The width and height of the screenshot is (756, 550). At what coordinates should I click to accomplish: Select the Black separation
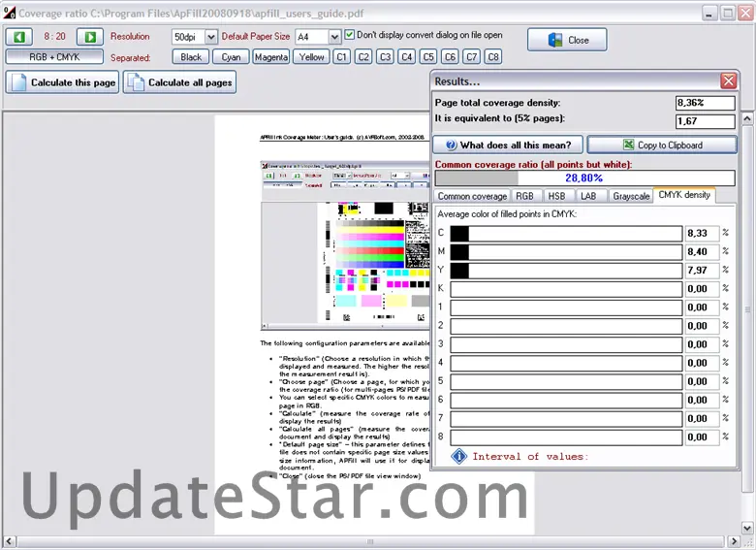[x=191, y=57]
